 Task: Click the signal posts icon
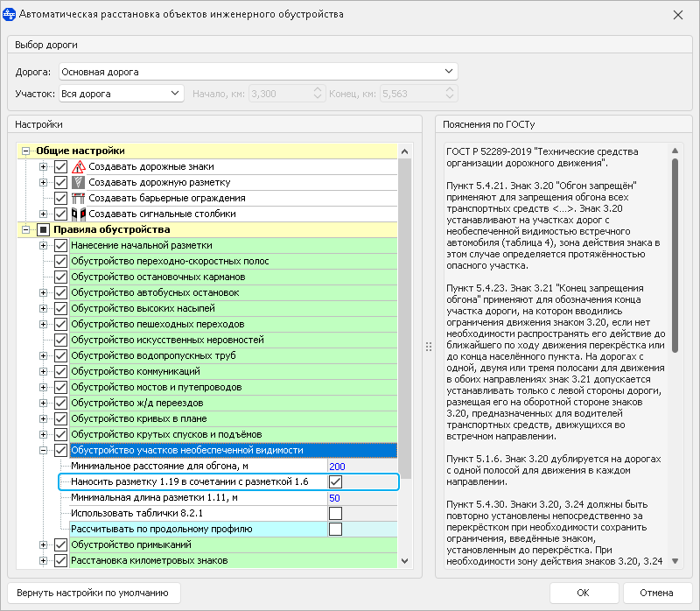[x=79, y=214]
